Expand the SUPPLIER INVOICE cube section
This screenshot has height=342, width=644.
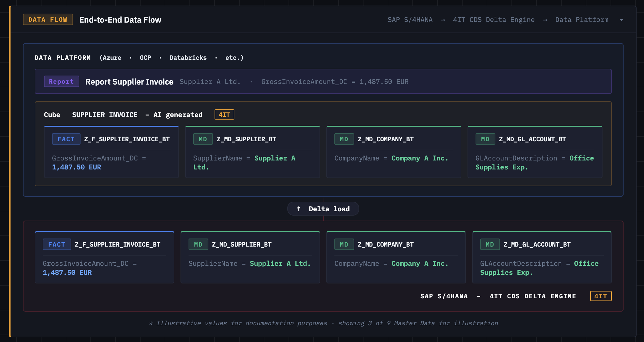pos(105,114)
